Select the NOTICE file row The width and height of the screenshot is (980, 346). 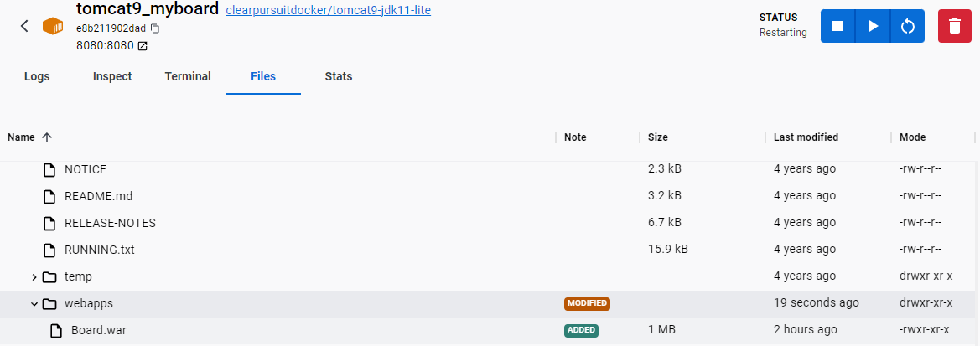pos(490,170)
